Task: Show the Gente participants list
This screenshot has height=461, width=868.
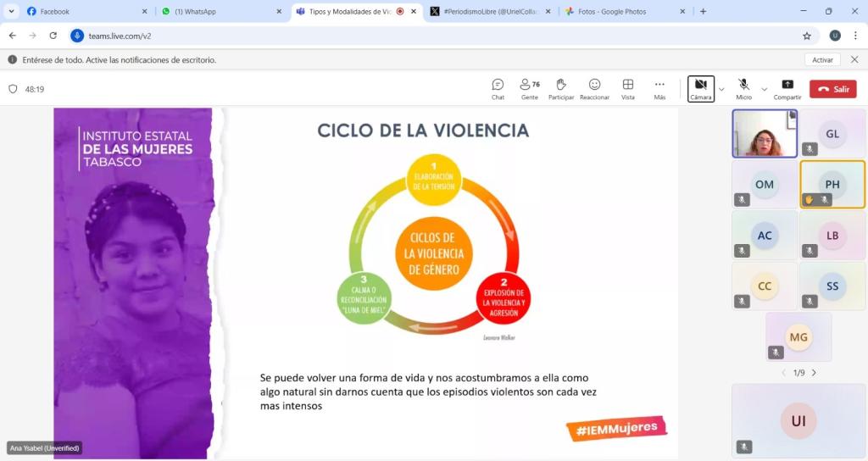Action: 530,88
